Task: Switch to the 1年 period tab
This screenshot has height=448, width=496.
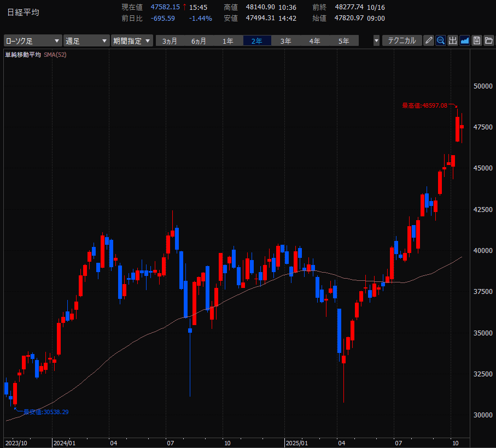Action: point(228,41)
